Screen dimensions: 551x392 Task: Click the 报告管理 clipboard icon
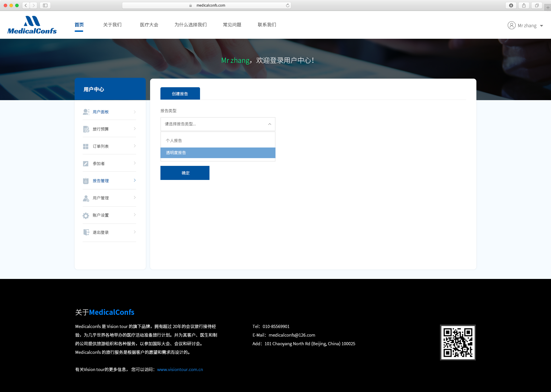86,181
